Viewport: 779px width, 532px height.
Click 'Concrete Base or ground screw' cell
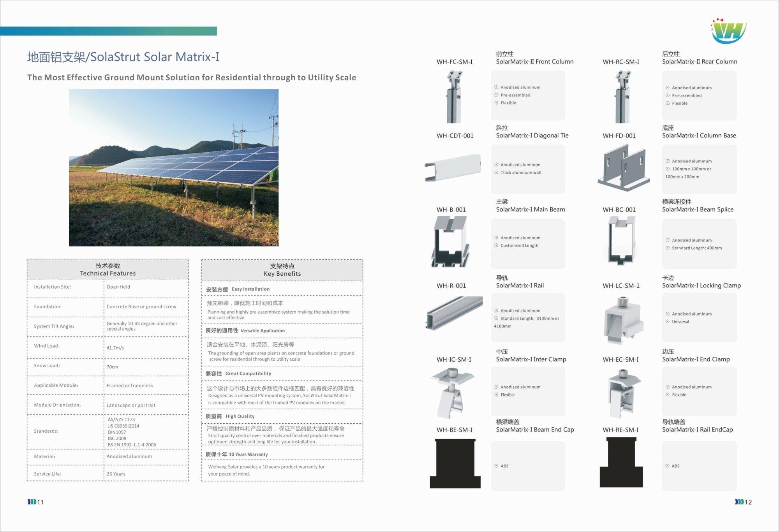click(141, 307)
